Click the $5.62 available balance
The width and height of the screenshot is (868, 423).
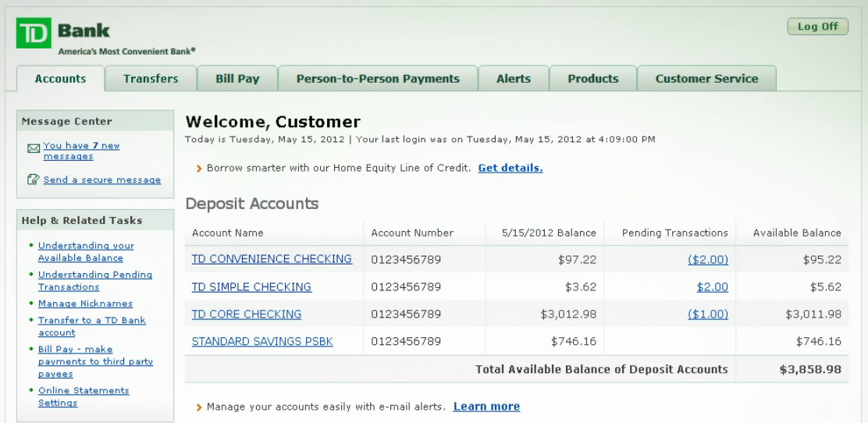(825, 286)
